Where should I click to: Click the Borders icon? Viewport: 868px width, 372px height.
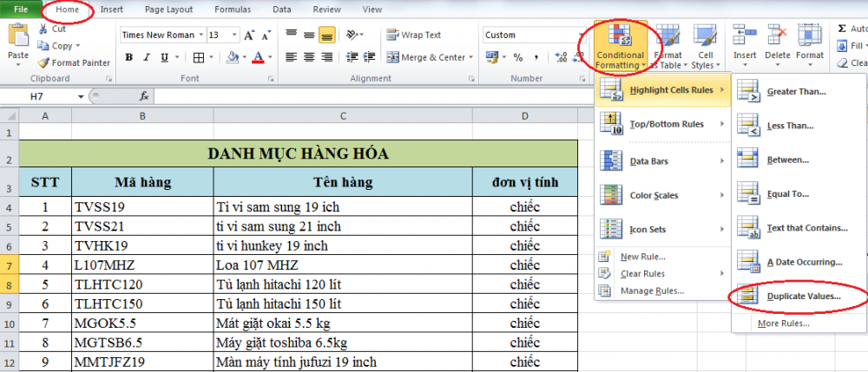tap(199, 57)
